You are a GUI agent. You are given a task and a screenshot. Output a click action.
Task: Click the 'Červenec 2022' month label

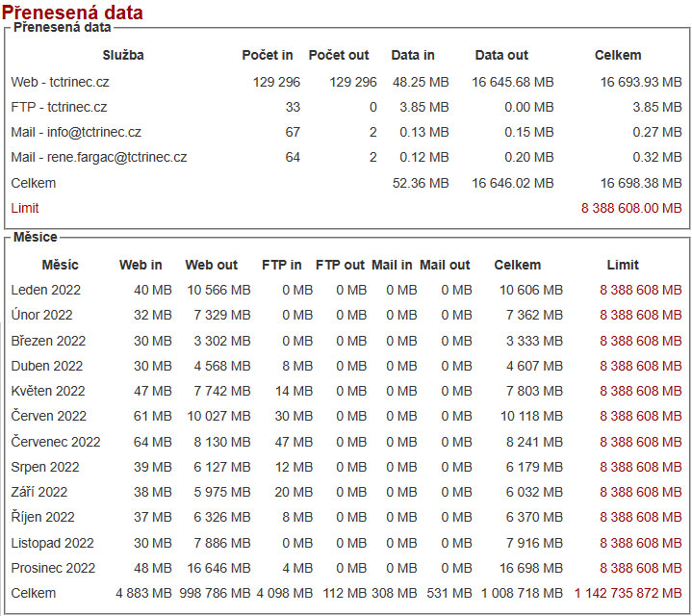click(56, 442)
